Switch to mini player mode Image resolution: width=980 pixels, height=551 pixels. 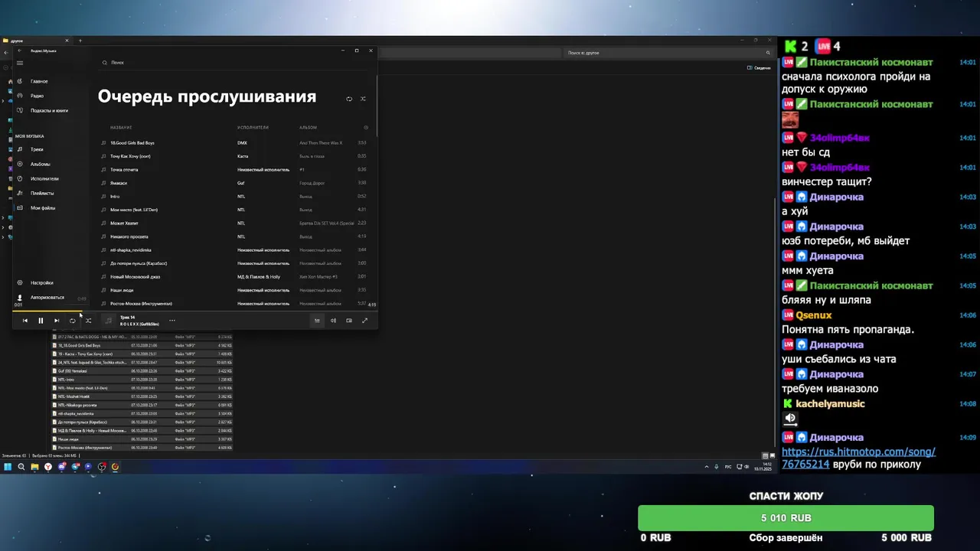point(349,321)
